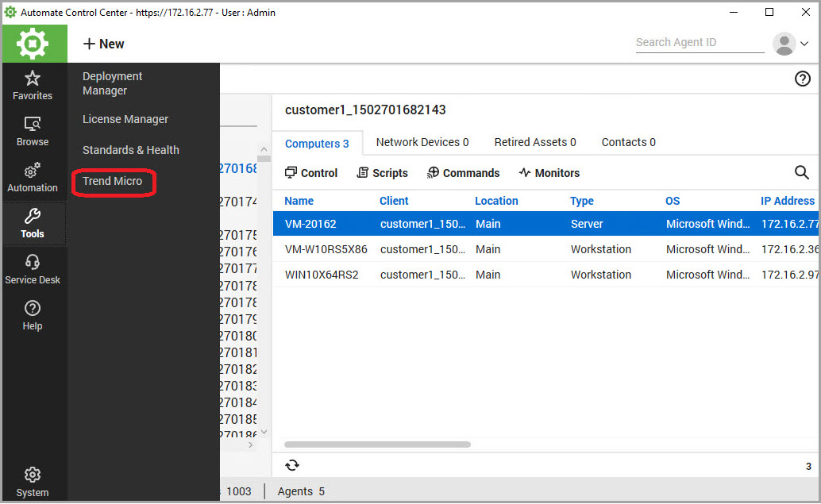This screenshot has width=821, height=504.
Task: Click the Monitors toolbar button
Action: click(549, 173)
